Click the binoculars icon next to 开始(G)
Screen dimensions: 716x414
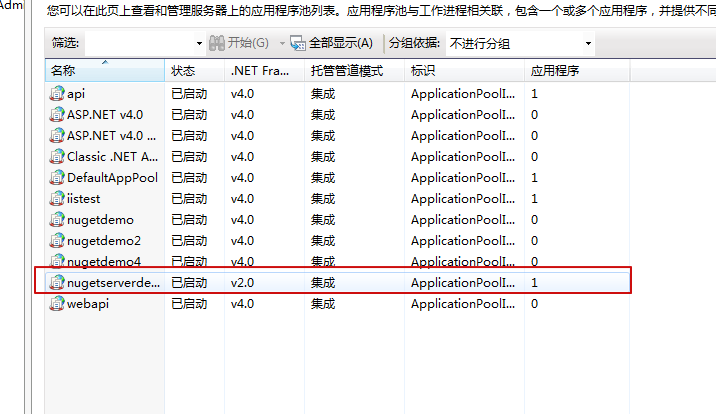point(217,43)
